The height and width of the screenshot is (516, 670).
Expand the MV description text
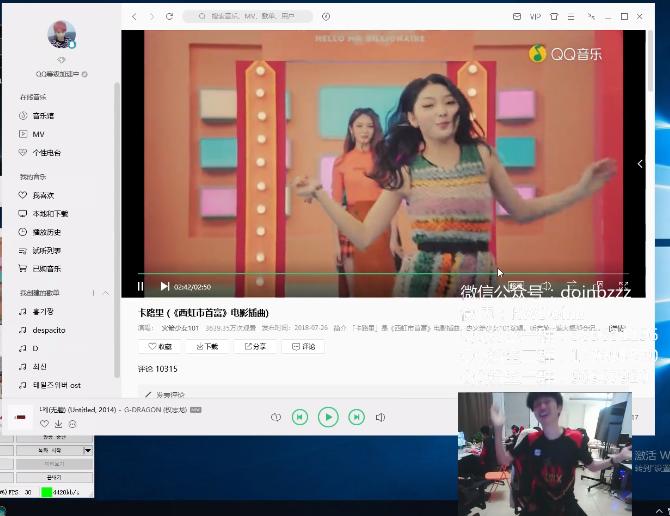(616, 328)
